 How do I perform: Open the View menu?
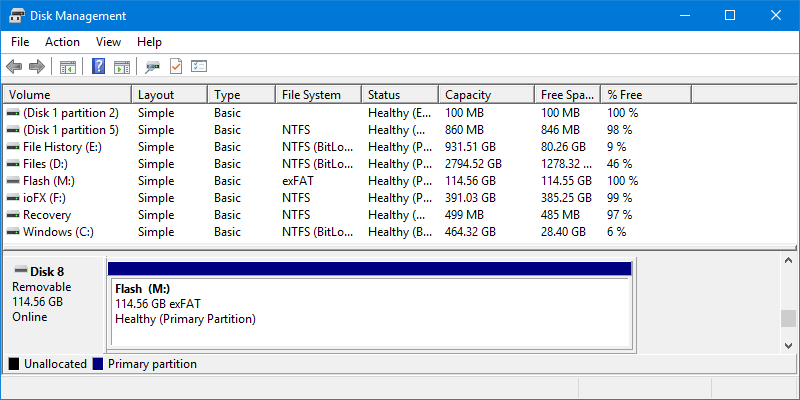[x=108, y=42]
